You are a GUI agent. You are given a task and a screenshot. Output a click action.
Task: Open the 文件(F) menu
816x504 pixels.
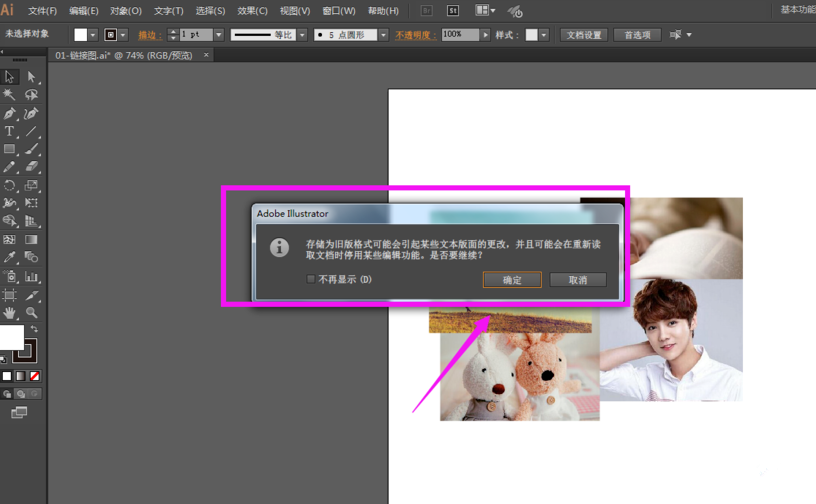42,11
